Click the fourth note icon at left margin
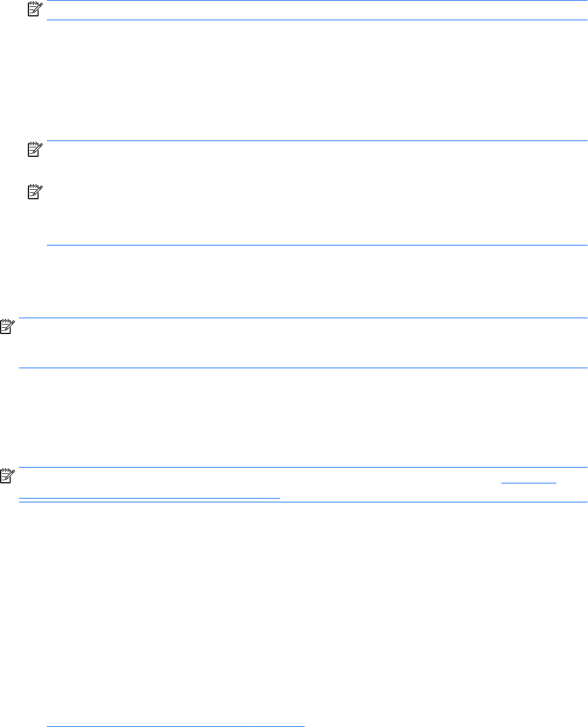 pyautogui.click(x=8, y=327)
